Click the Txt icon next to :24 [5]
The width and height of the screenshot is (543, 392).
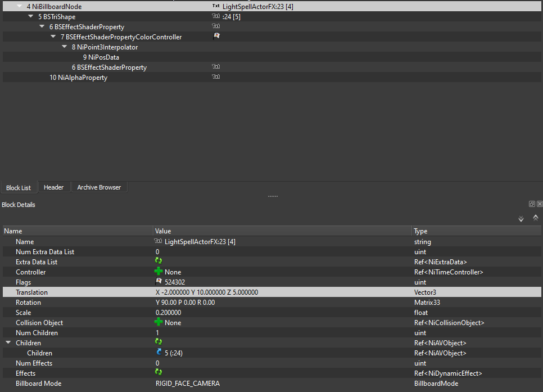pos(216,16)
